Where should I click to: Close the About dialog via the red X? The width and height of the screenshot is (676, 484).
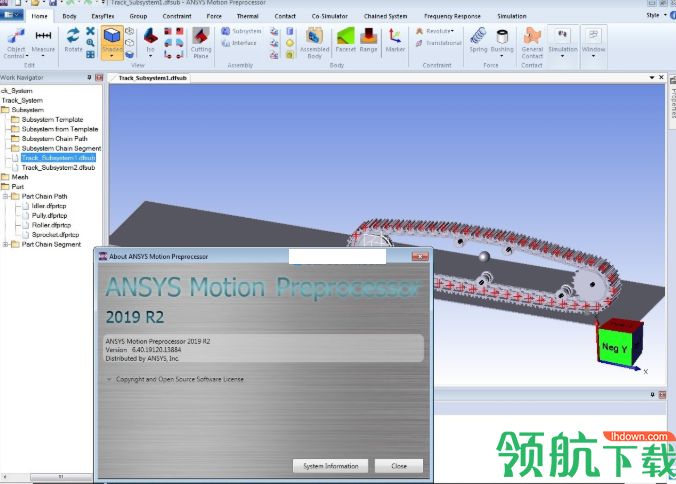click(420, 256)
